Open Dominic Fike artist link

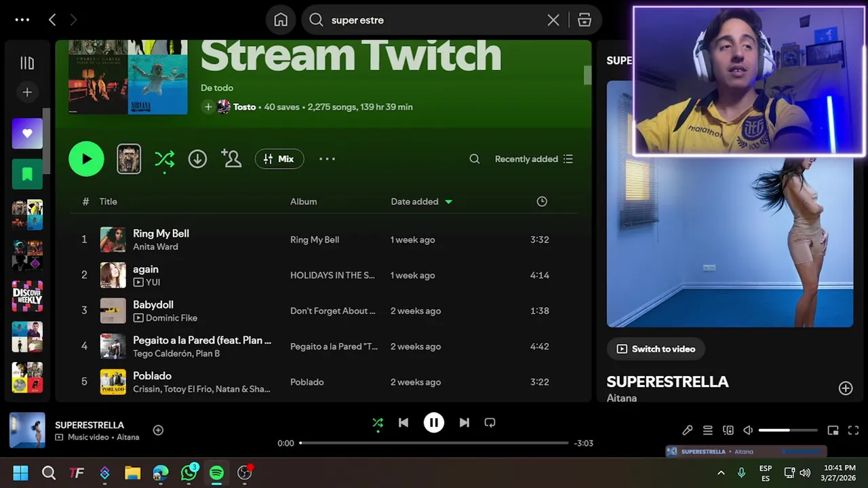[172, 318]
